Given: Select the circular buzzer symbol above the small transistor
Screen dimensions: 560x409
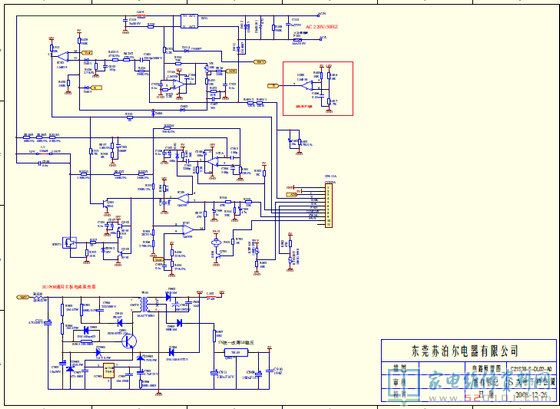Looking at the screenshot, I should [x=215, y=242].
